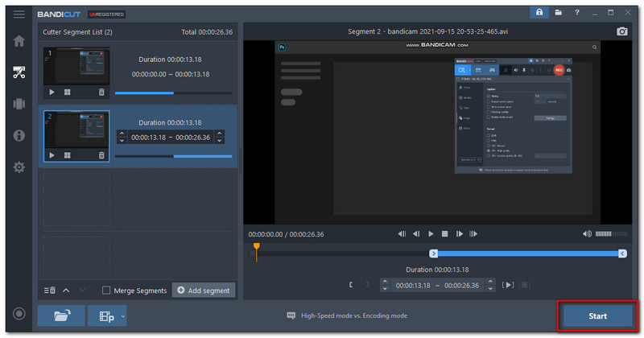Increase segment 2 start time stepper
The image size is (644, 338).
tap(122, 134)
